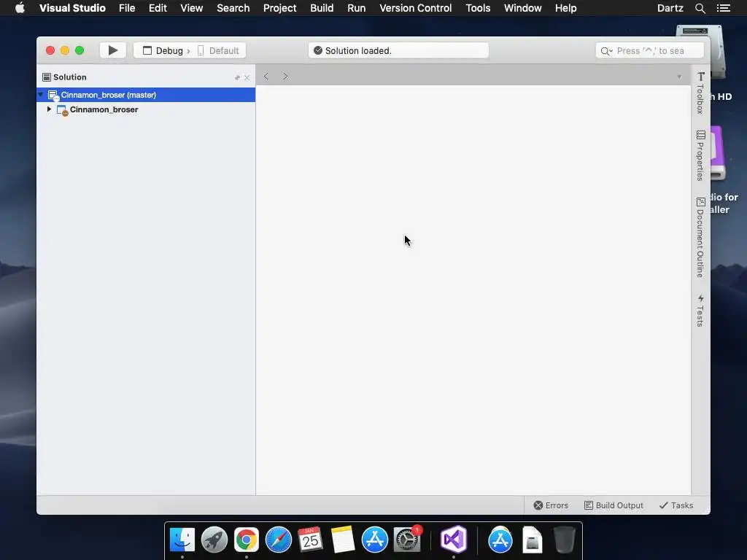Viewport: 747px width, 560px height.
Task: Open the Version Control menu
Action: [415, 8]
